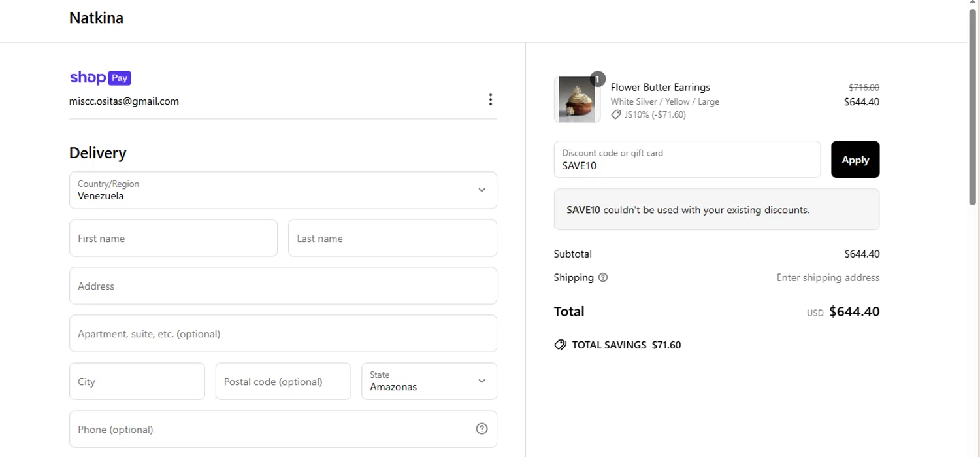Apply the discount code
Screen dimensions: 980x457
[x=855, y=160]
